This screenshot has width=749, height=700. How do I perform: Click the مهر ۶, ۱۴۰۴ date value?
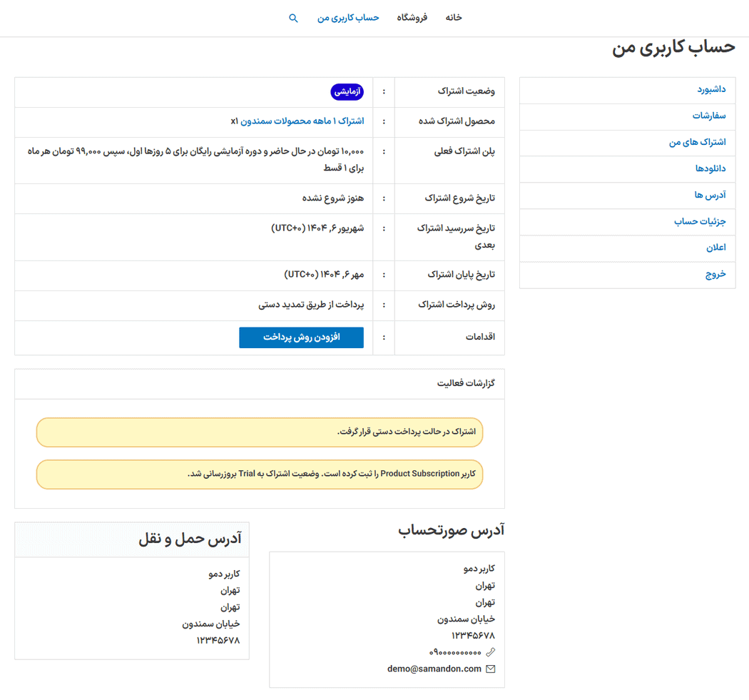coord(324,275)
